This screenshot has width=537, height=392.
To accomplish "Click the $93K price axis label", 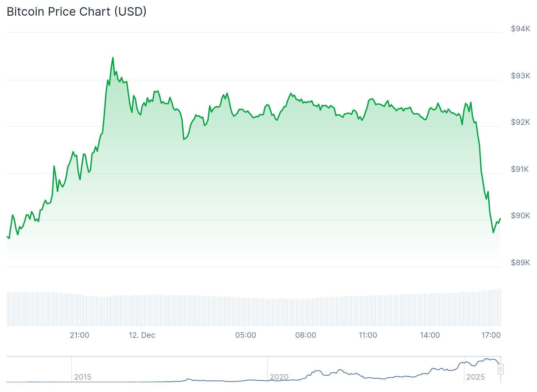I will [520, 76].
